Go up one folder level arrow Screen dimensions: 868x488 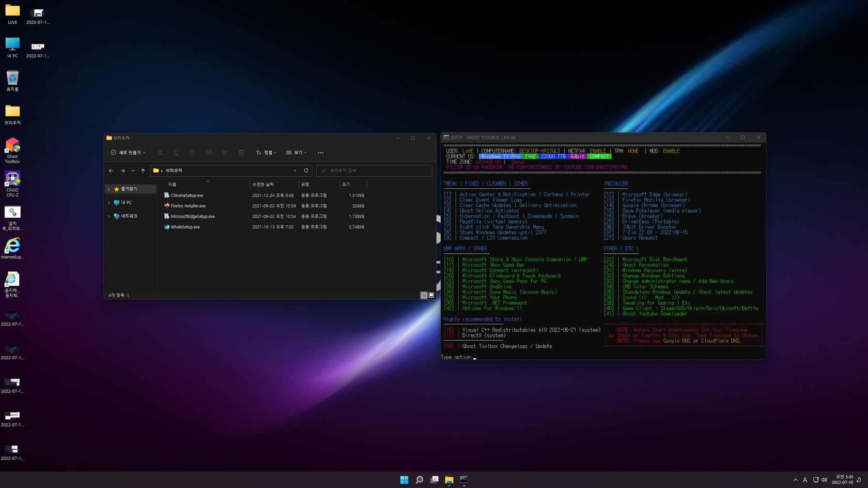tap(143, 170)
